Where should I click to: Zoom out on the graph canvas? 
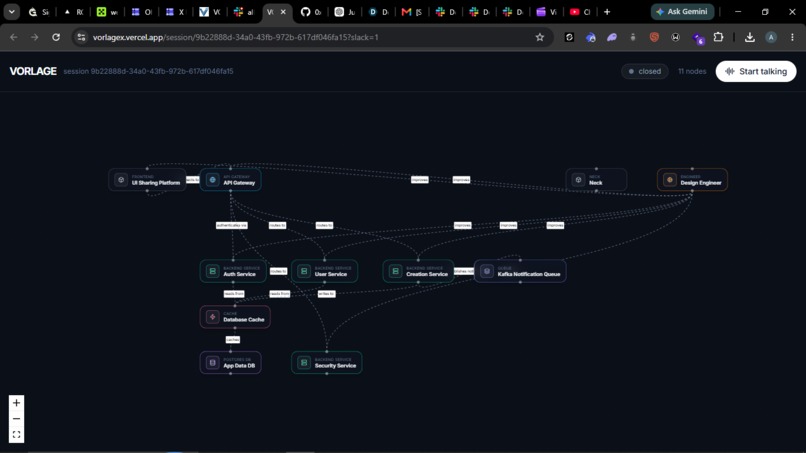(x=16, y=419)
